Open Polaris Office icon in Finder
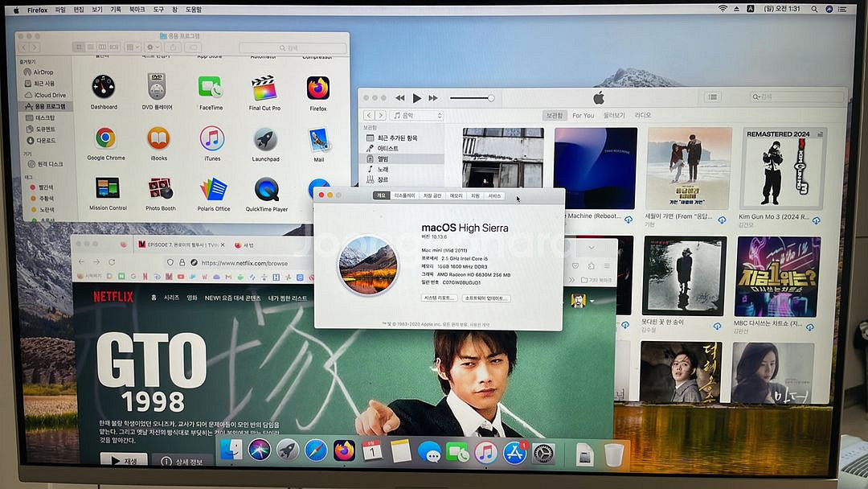Image resolution: width=868 pixels, height=489 pixels. tap(213, 189)
